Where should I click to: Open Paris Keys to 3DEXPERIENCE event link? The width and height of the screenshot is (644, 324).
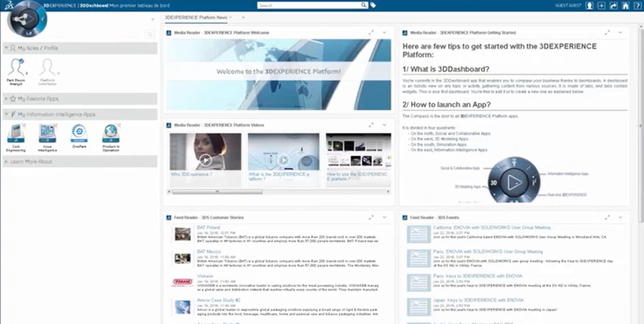(x=478, y=276)
